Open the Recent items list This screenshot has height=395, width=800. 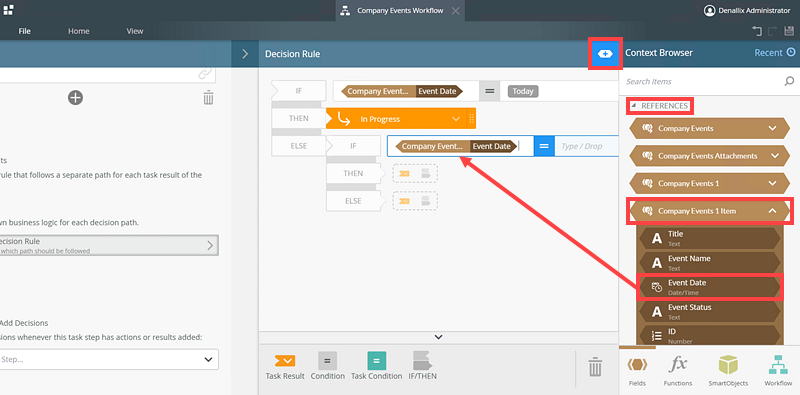(x=774, y=53)
